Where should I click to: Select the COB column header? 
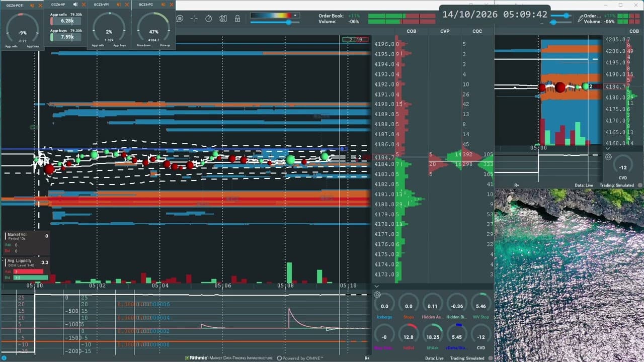[x=411, y=31]
